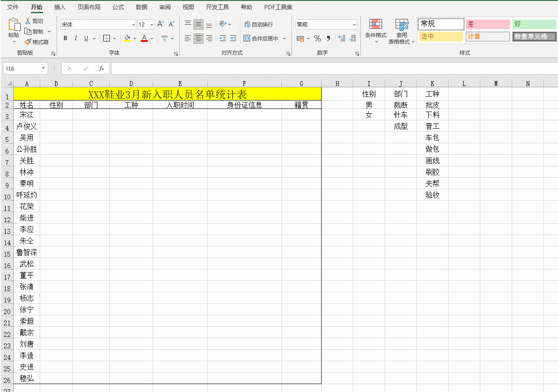The height and width of the screenshot is (392, 558).
Task: Open Format as Table (套用表格格式)
Action: click(x=401, y=32)
